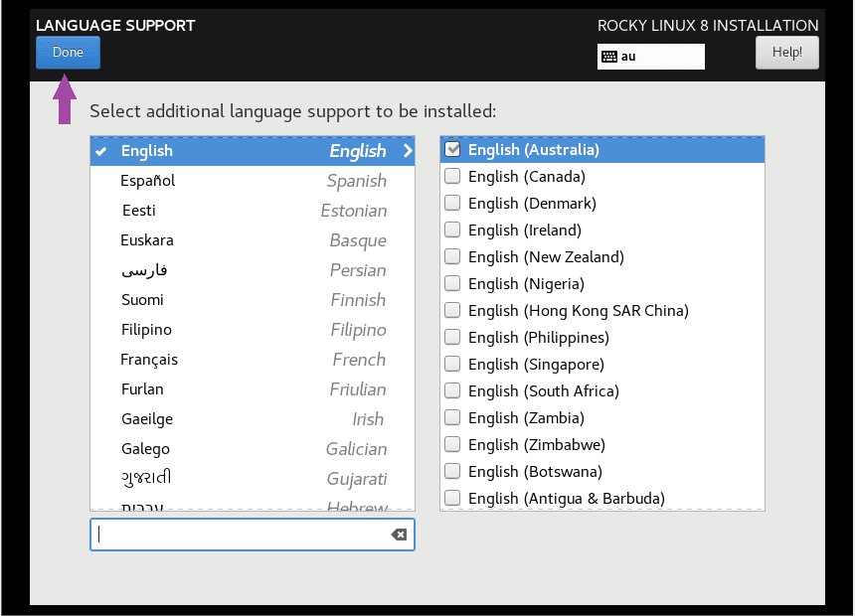Select Galego (Galician) language row
Screen dimensions: 855x616
pyautogui.click(x=253, y=449)
